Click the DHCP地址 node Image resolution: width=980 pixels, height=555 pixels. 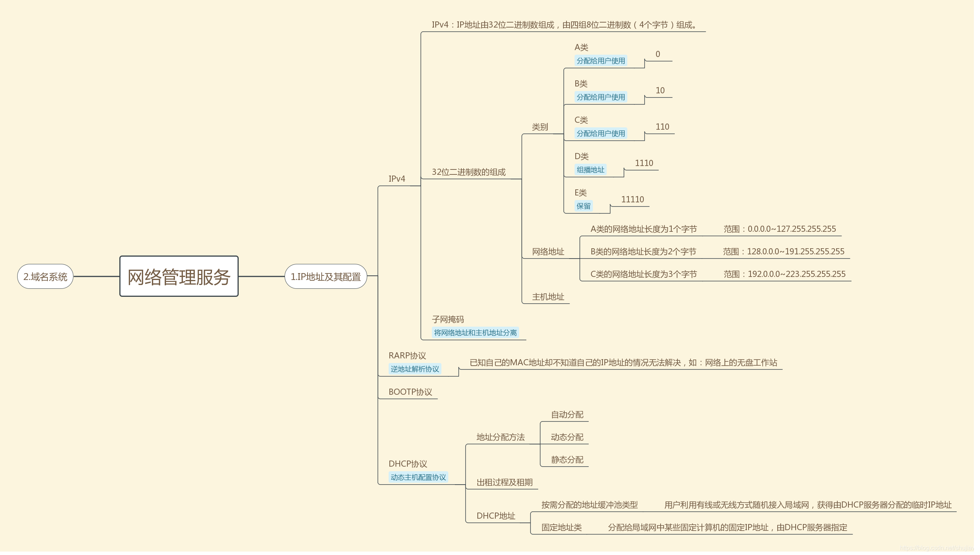tap(496, 516)
